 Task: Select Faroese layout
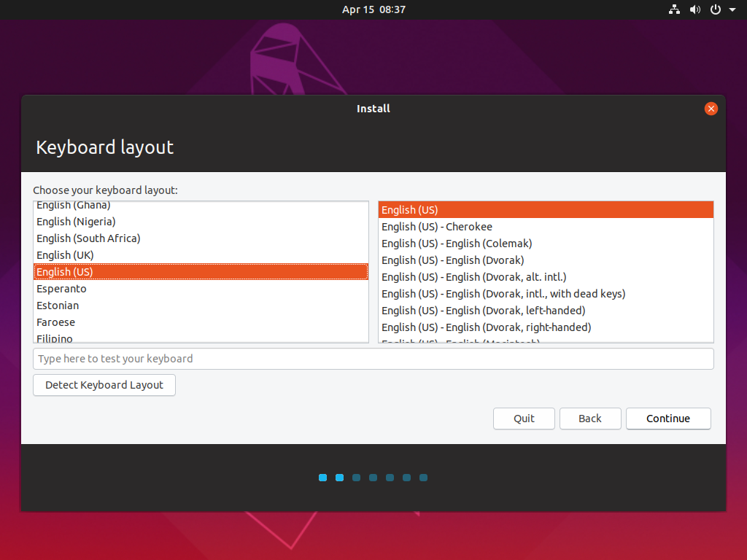coord(201,322)
